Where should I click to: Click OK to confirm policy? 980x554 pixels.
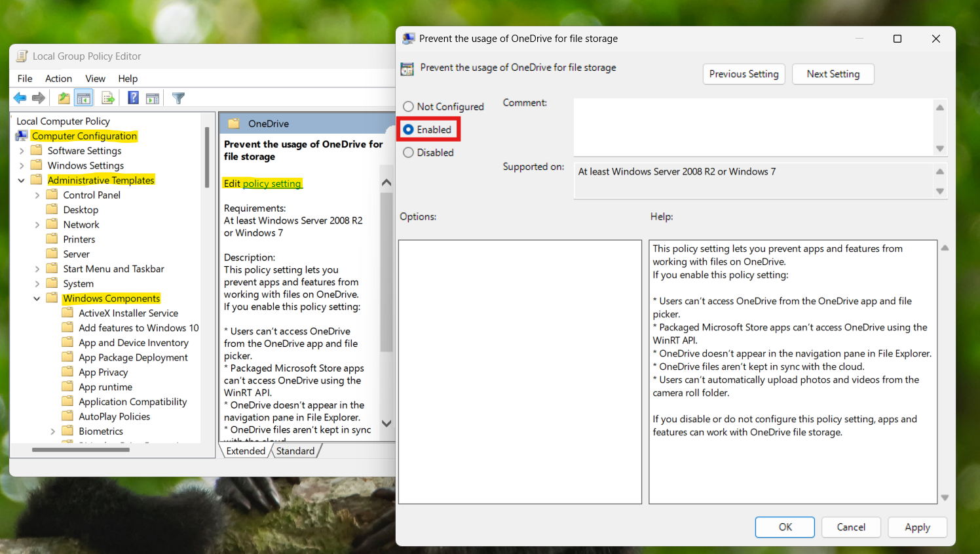click(x=785, y=527)
